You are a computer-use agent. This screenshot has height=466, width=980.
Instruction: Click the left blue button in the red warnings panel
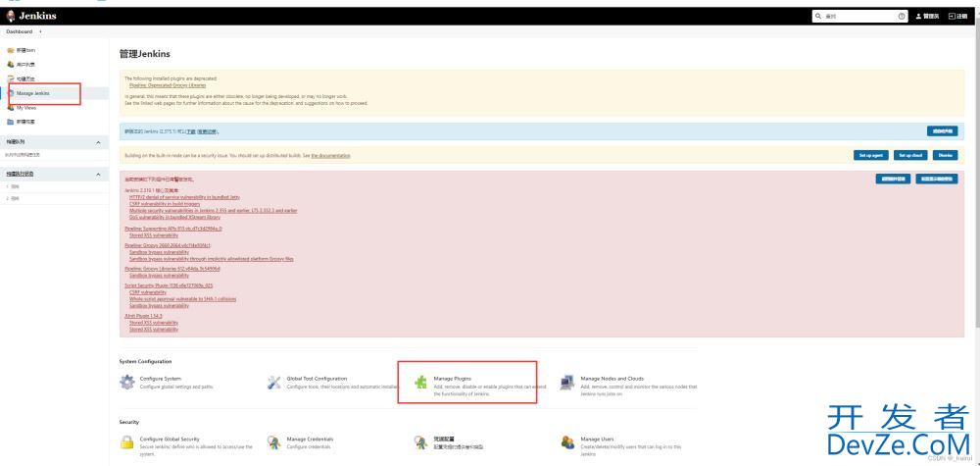pyautogui.click(x=893, y=179)
